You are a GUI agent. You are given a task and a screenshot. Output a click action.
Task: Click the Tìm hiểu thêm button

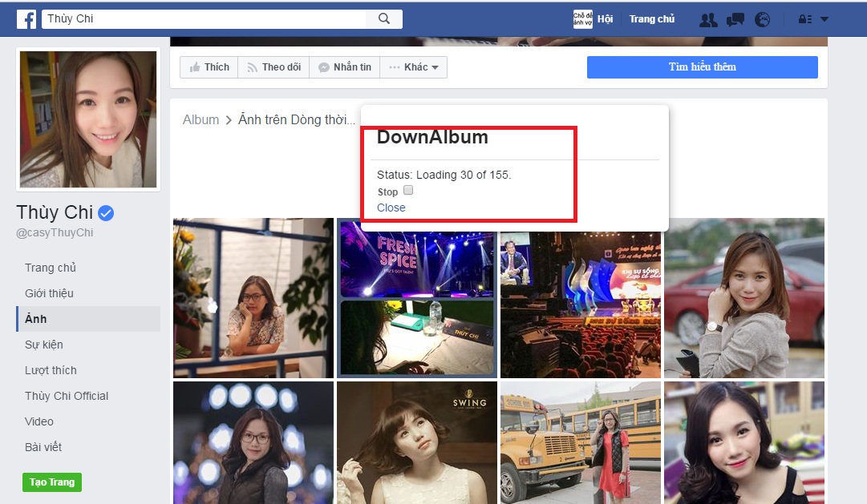tap(702, 67)
